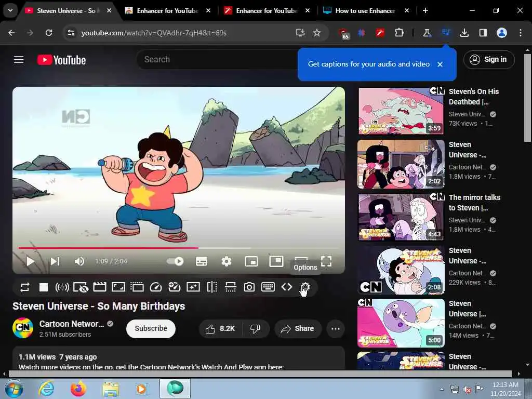
Task: Click the Enhancer pop-up player icon
Action: (137, 287)
